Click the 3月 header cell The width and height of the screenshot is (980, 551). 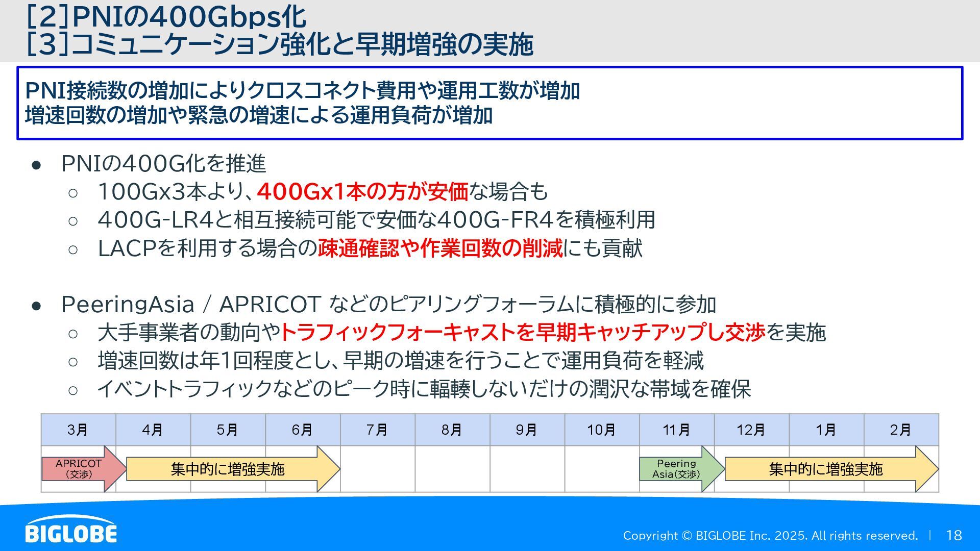(79, 430)
